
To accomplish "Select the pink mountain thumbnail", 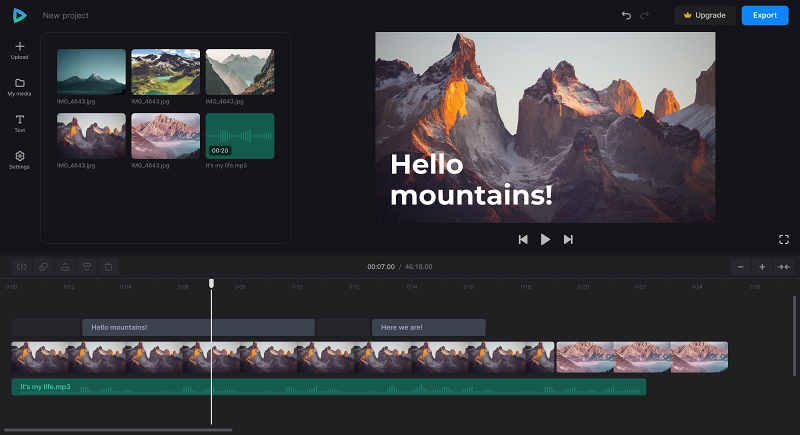I will 166,136.
